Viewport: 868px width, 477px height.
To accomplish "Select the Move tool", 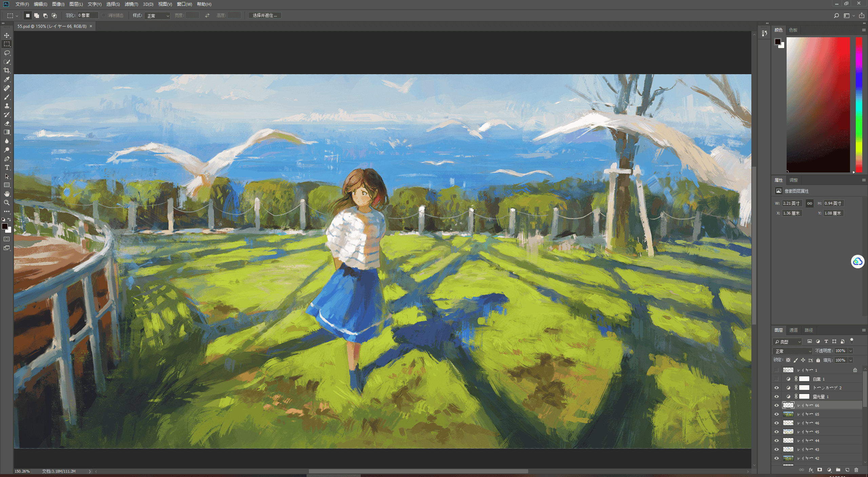I will tap(7, 35).
